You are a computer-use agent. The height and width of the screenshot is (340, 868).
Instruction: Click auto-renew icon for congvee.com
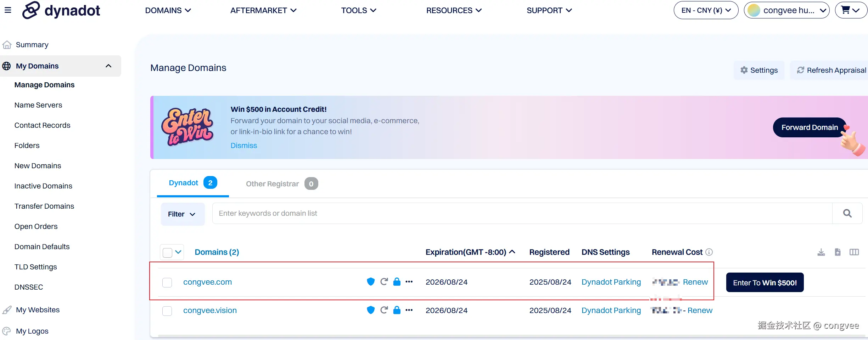[384, 282]
